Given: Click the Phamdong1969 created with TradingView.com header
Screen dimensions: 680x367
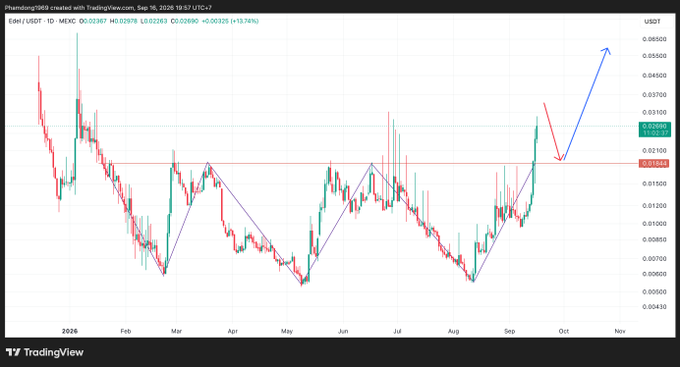Looking at the screenshot, I should [108, 8].
